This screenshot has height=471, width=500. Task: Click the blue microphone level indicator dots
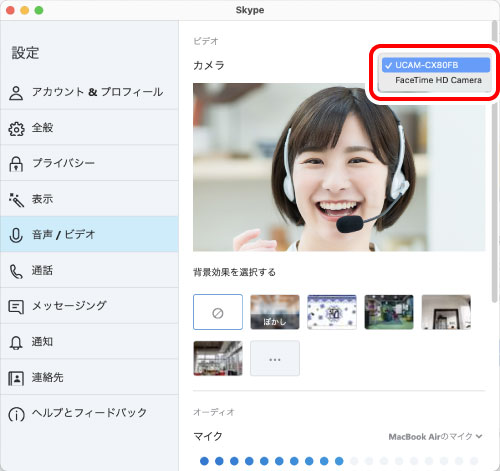271,461
